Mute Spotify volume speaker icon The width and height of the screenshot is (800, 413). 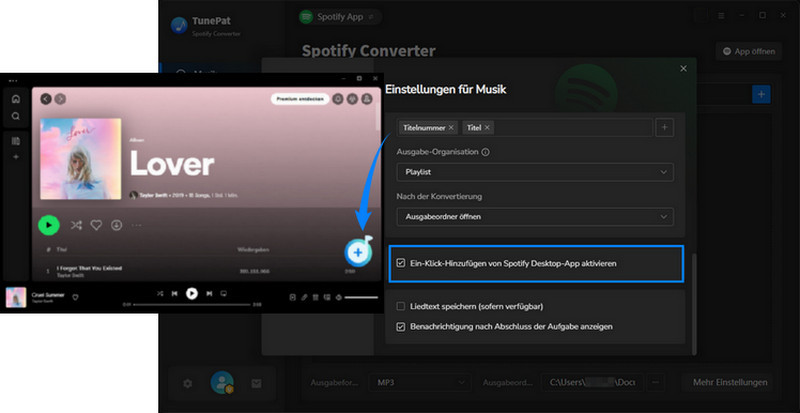tap(338, 297)
